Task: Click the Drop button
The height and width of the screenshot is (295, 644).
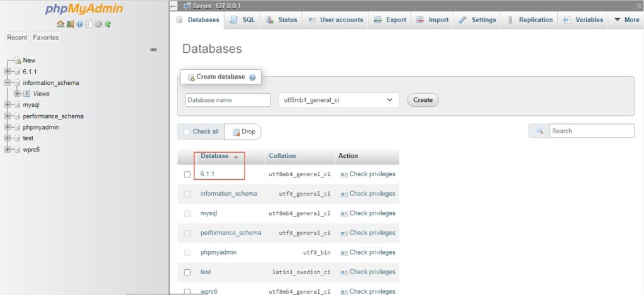Action: [x=243, y=132]
